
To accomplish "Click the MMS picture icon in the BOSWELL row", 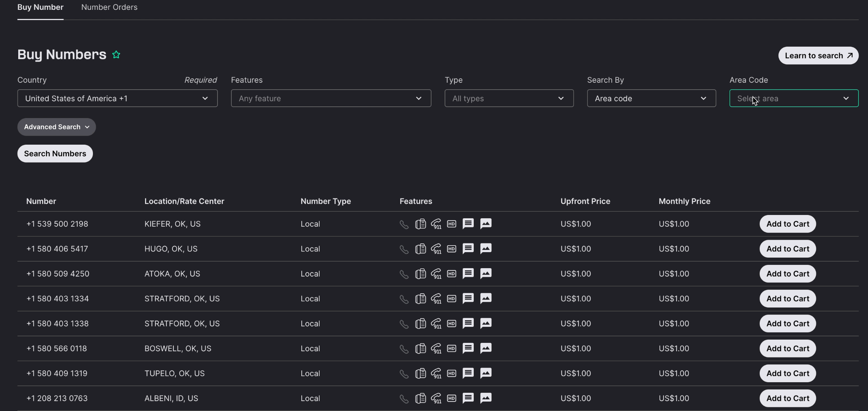I will [x=486, y=348].
